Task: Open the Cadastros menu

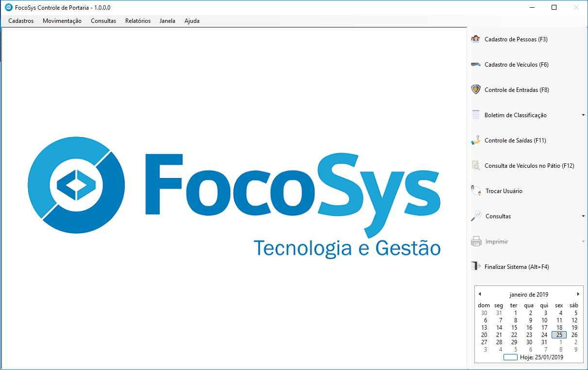Action: tap(21, 21)
